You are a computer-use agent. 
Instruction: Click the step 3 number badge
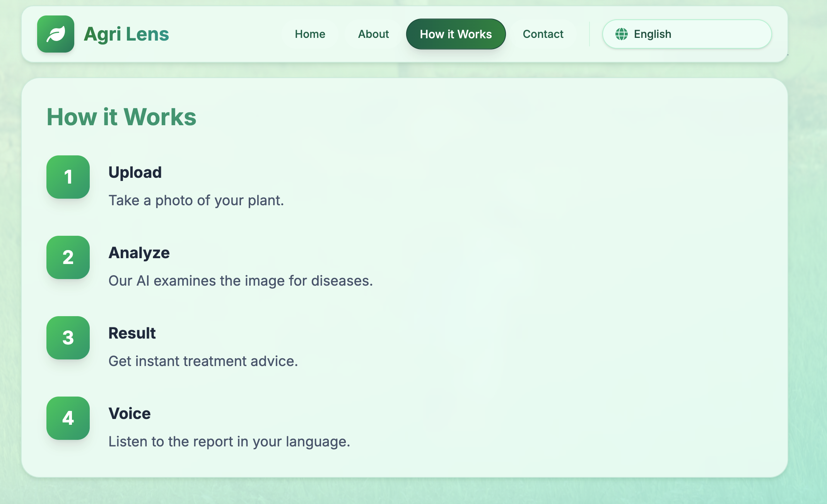tap(68, 338)
